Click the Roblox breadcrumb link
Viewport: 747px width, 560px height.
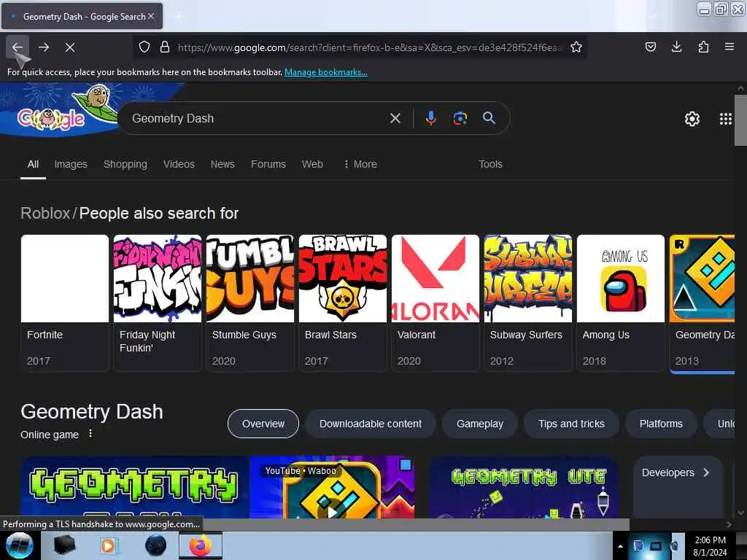pyautogui.click(x=45, y=214)
